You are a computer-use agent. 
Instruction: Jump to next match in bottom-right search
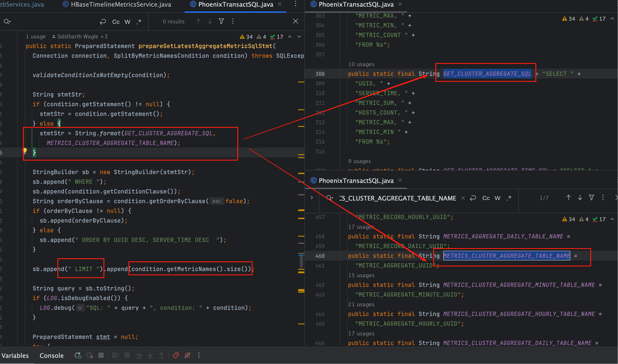pos(580,198)
